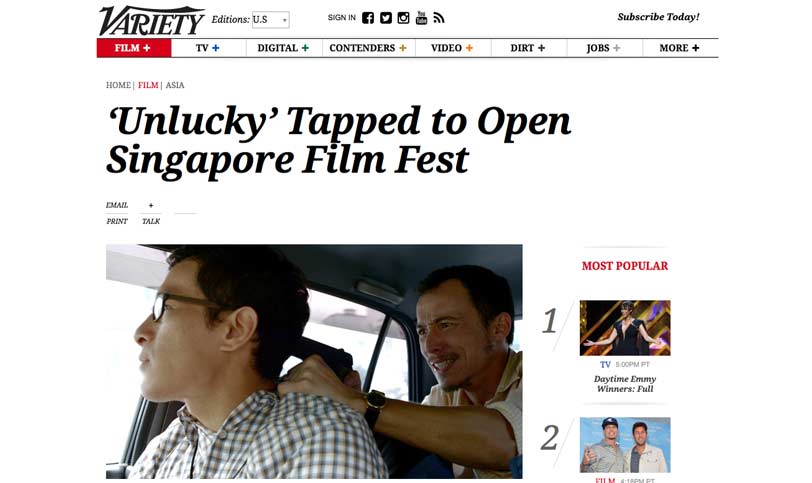Image resolution: width=812 pixels, height=483 pixels.
Task: Open Variety's YouTube icon
Action: (422, 18)
